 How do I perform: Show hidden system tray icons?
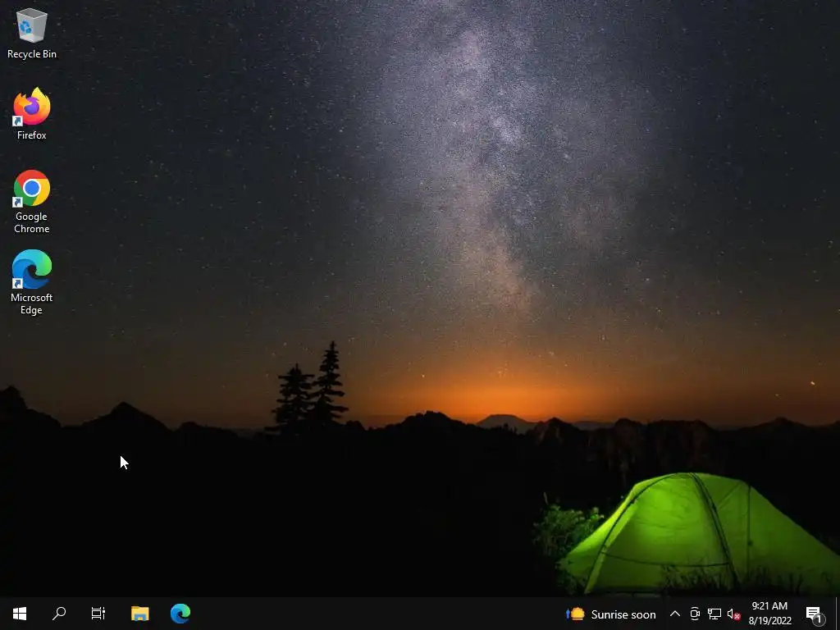click(x=675, y=614)
